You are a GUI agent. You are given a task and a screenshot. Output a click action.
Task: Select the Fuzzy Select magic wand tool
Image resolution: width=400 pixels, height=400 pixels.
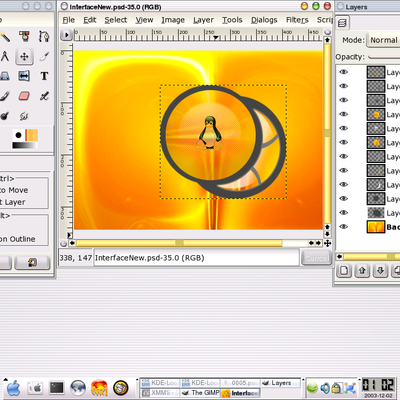click(5, 36)
